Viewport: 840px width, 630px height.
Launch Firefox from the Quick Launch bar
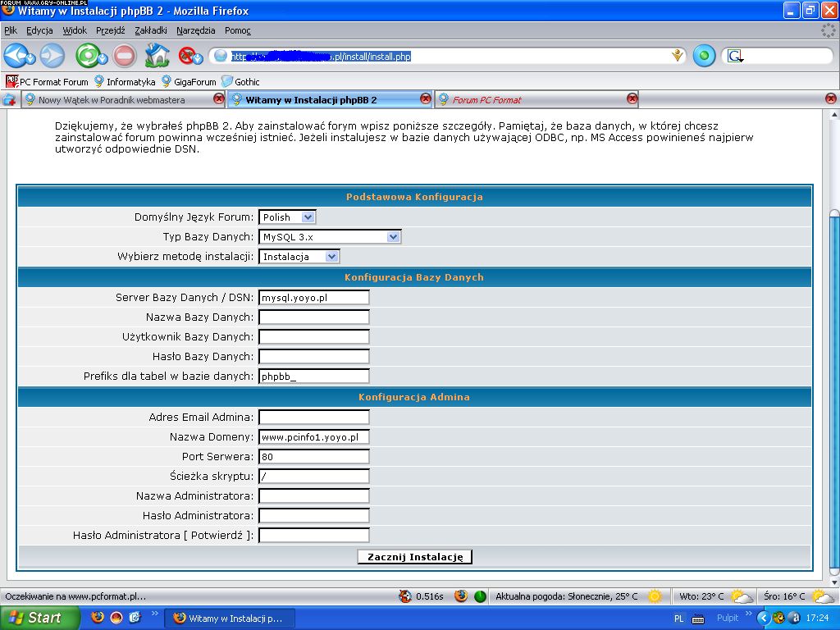point(98,618)
